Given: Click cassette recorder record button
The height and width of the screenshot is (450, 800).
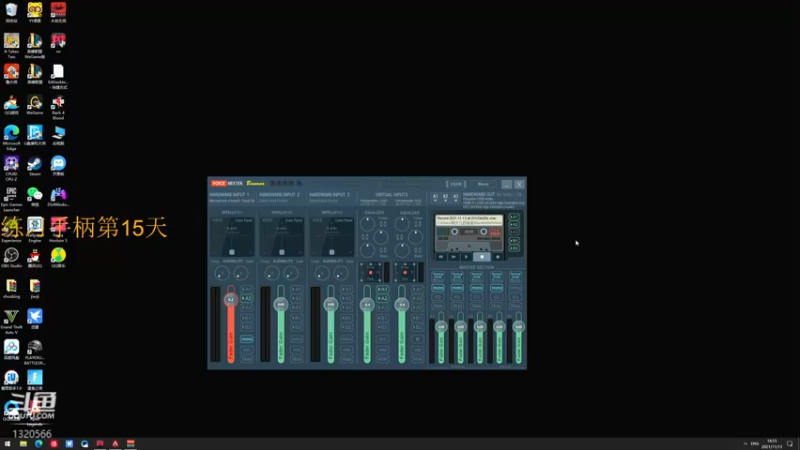Looking at the screenshot, I should point(498,257).
